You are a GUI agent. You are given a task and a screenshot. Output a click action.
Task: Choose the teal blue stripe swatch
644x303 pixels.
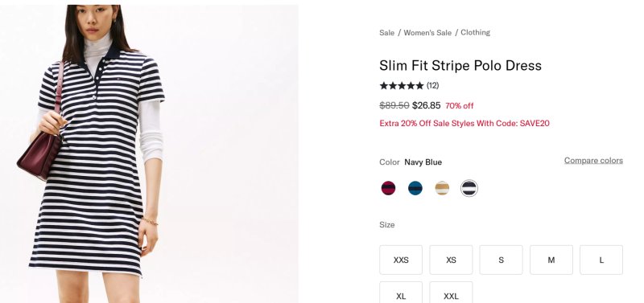415,188
